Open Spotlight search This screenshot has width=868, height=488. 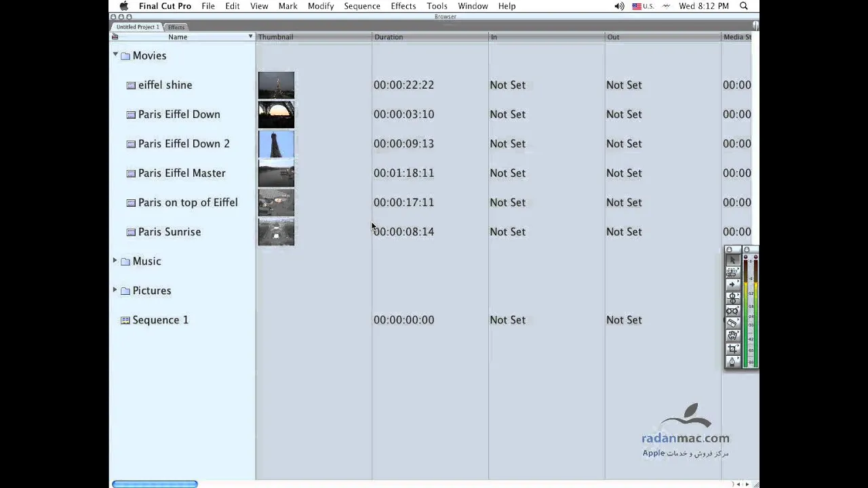744,6
